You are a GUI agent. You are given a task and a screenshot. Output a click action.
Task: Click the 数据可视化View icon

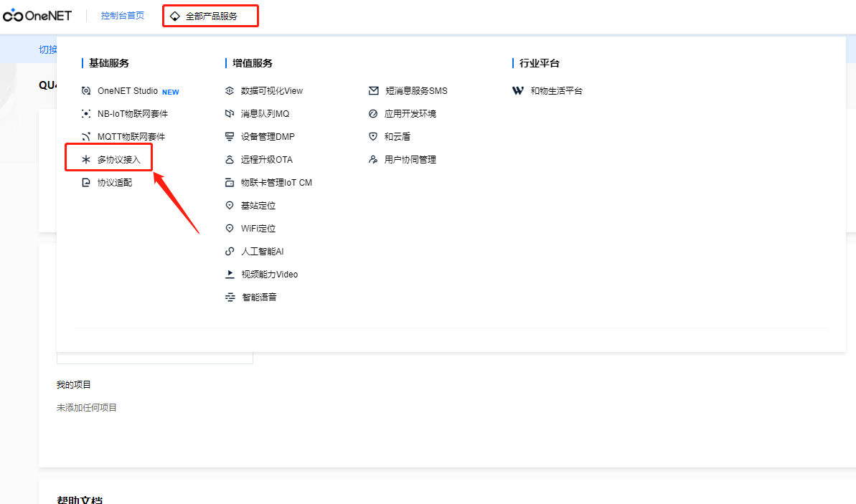click(230, 91)
